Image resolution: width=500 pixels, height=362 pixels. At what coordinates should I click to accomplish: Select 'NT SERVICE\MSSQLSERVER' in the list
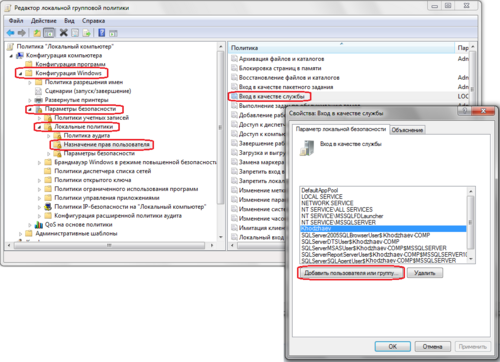tap(338, 222)
